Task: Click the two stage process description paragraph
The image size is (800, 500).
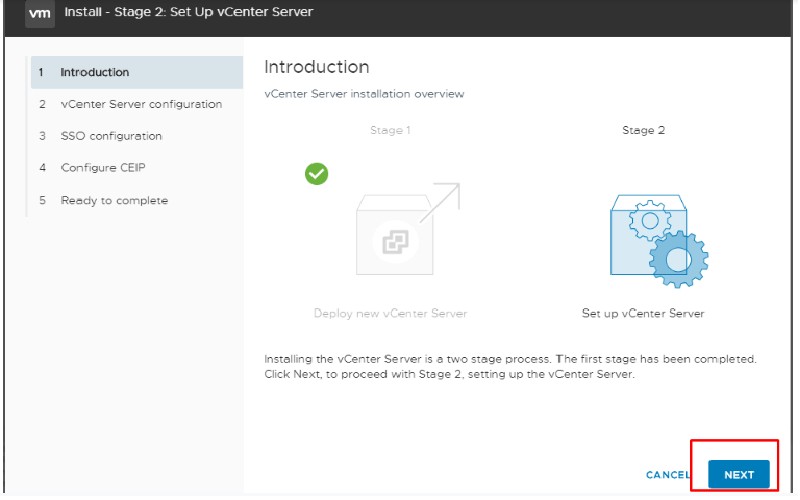Action: click(x=510, y=366)
